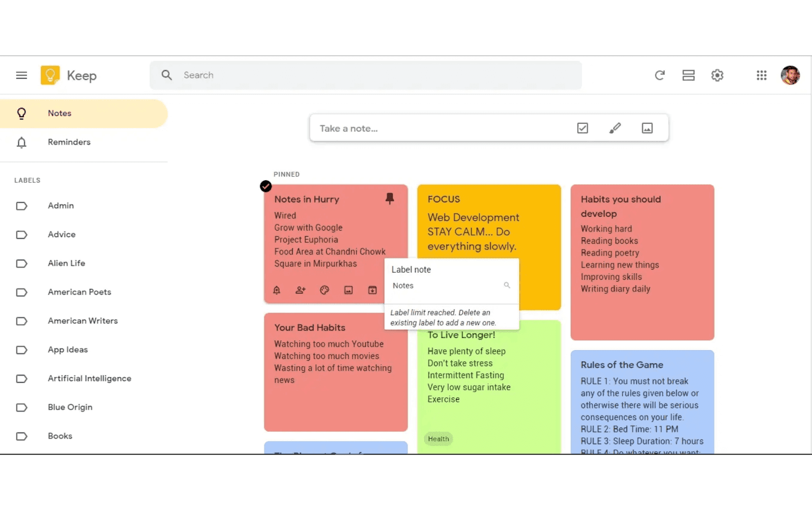Add an image to the Notes in Hurry note
This screenshot has height=510, width=812.
348,290
